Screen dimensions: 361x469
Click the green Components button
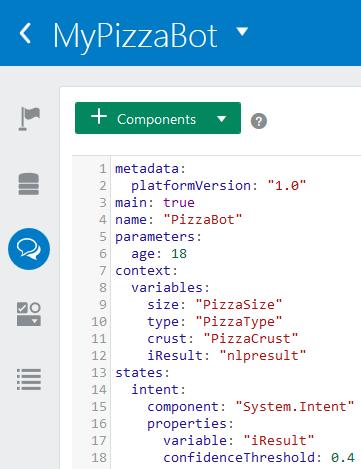pyautogui.click(x=158, y=118)
